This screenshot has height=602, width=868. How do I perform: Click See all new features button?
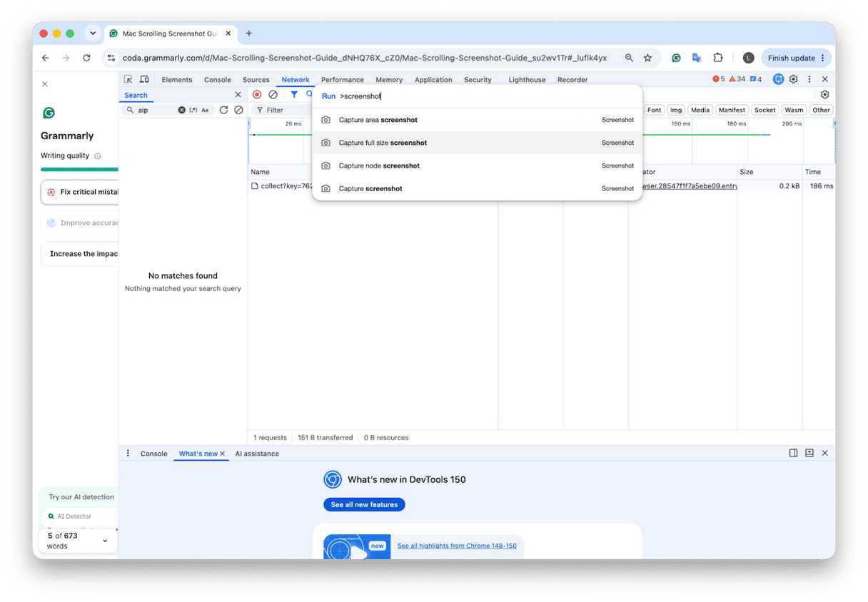[364, 504]
